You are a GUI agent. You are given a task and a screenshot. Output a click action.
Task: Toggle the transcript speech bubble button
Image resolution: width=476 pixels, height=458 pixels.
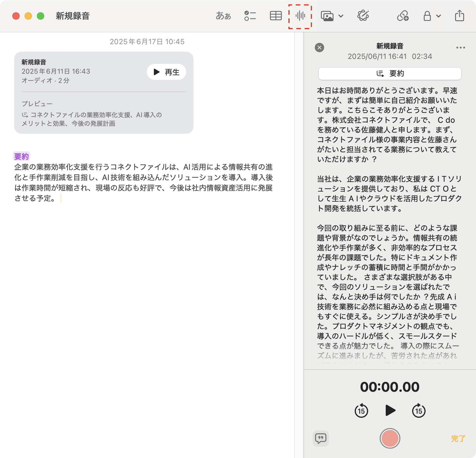(321, 438)
